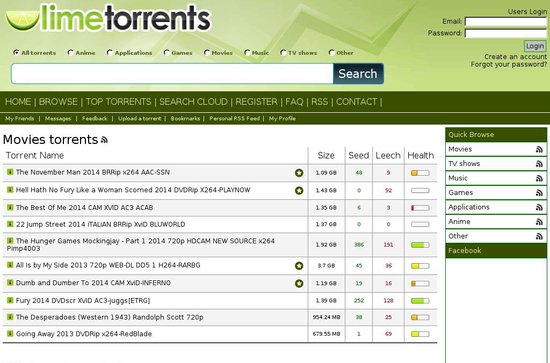Open REGISTER in the main menu

(x=256, y=102)
